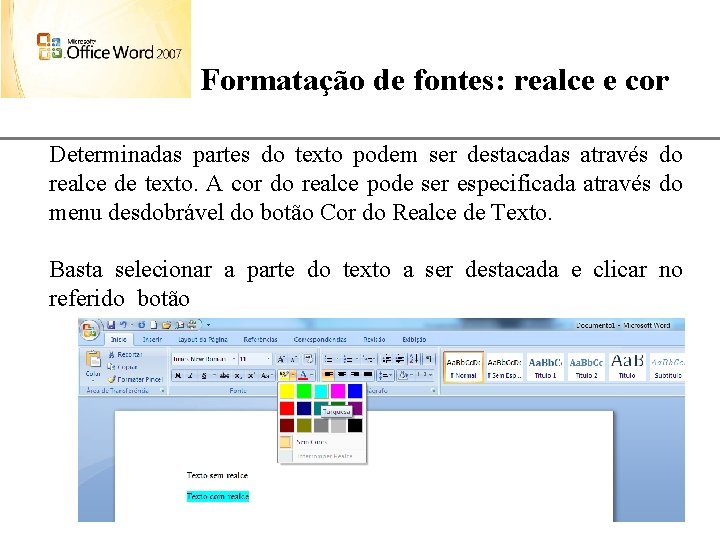This screenshot has height=540, width=720.
Task: Pick yellow highlight color swatch
Action: tap(287, 391)
